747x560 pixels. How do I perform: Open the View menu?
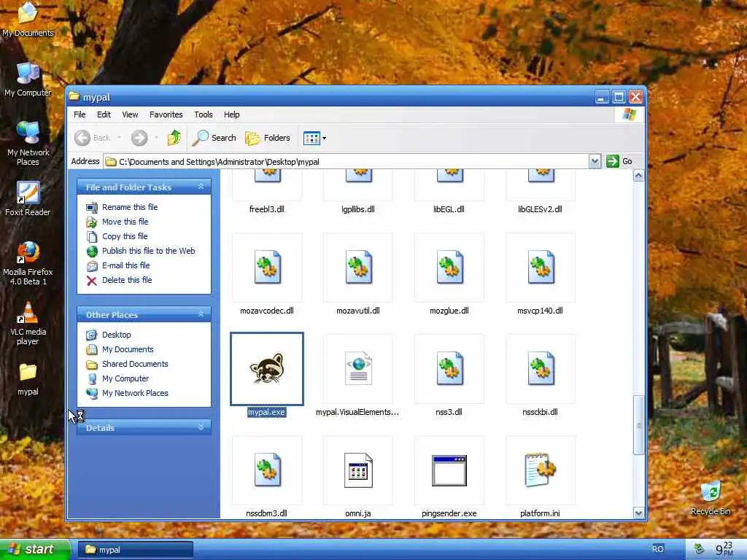coord(130,114)
